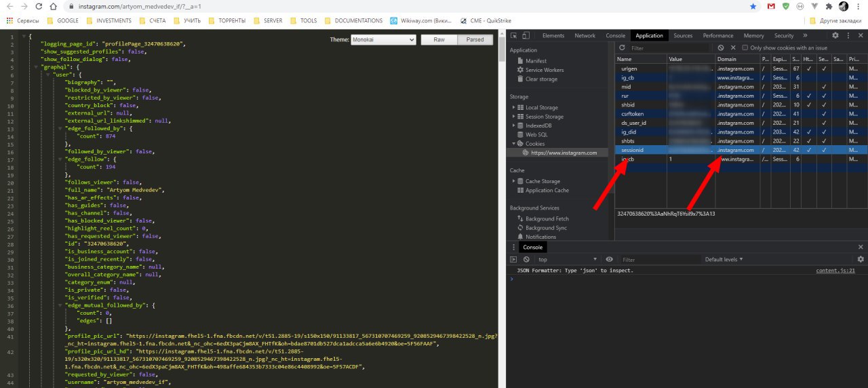Image resolution: width=868 pixels, height=388 pixels.
Task: Open Background Sync service
Action: click(546, 228)
